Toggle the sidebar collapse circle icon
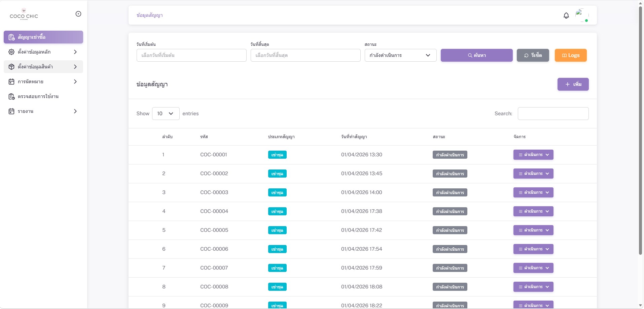The width and height of the screenshot is (644, 309). (x=78, y=14)
